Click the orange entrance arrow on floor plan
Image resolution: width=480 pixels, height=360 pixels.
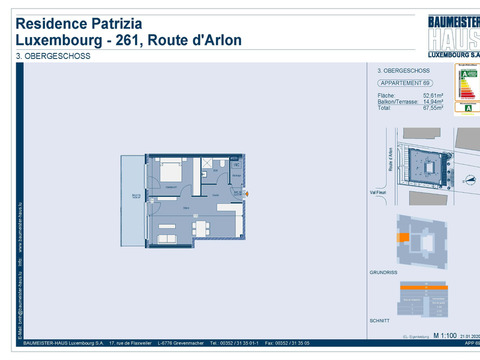point(247,193)
